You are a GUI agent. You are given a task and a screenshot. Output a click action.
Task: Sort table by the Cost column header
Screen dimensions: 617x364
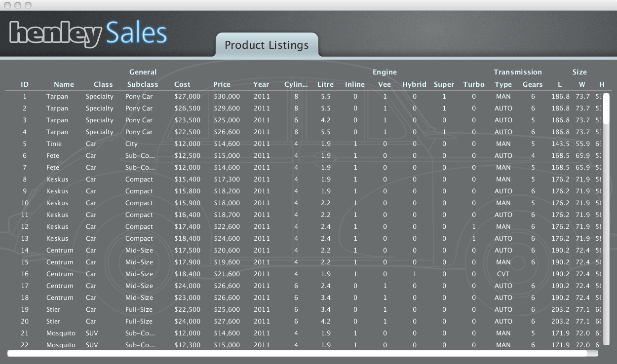click(182, 84)
